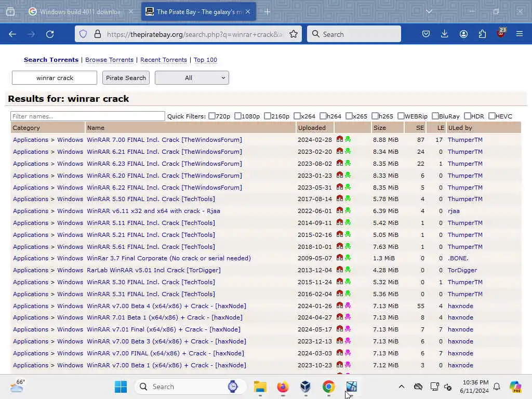Open the tracking protection shield icon
The height and width of the screenshot is (399, 532).
(x=83, y=34)
